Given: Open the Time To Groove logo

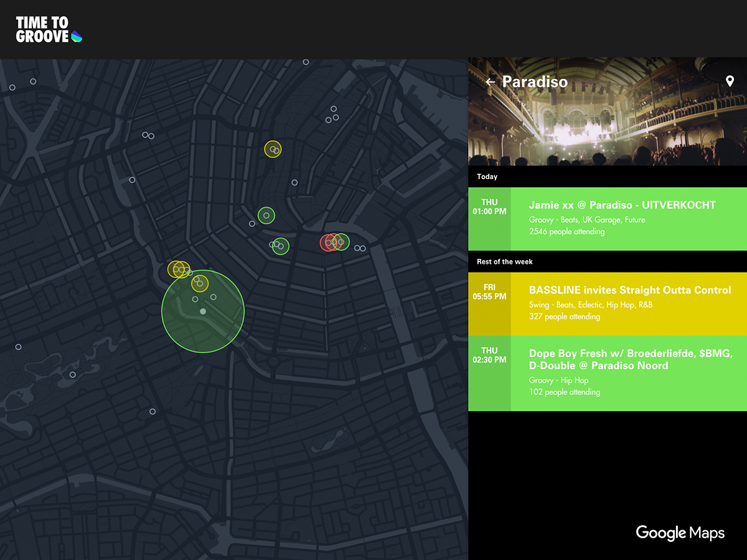Looking at the screenshot, I should tap(49, 29).
